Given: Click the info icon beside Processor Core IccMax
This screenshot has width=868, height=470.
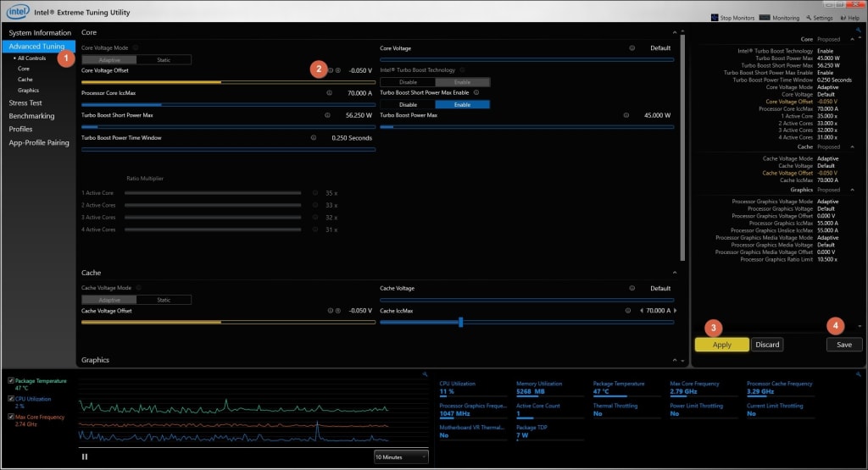Looking at the screenshot, I should pos(330,93).
